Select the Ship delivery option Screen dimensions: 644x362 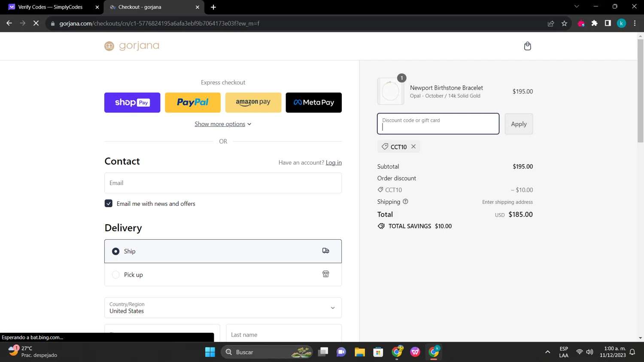point(223,251)
